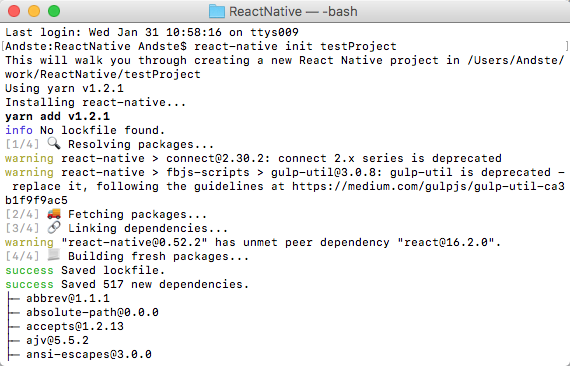Viewport: 570px width, 366px height.
Task: Click the ansi-escapes@3.0.0 dependency entry
Action: (89, 354)
